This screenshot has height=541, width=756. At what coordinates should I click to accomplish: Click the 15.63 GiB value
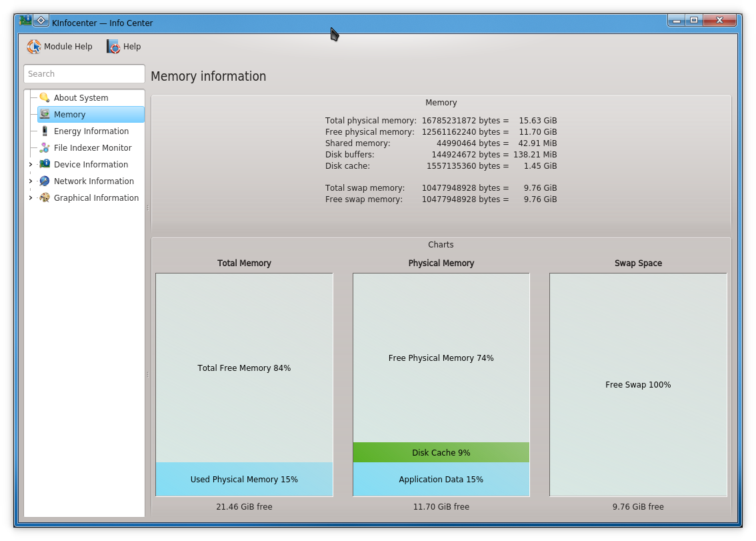537,121
